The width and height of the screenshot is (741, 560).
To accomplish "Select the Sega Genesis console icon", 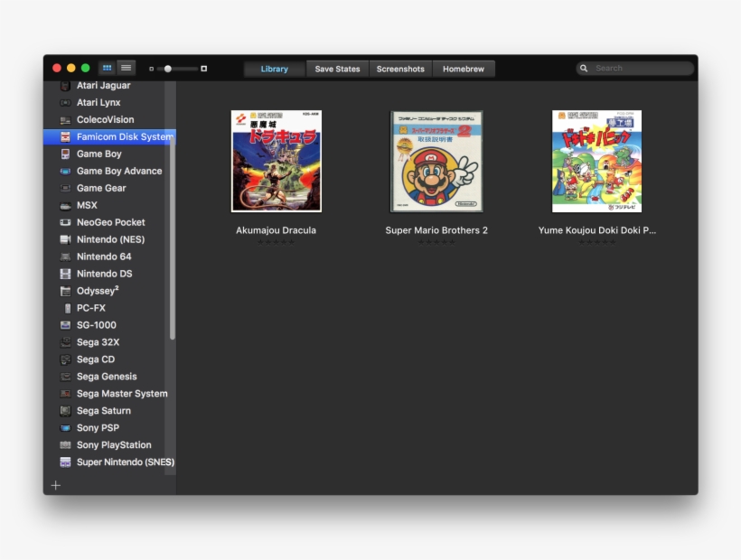I will tap(65, 377).
